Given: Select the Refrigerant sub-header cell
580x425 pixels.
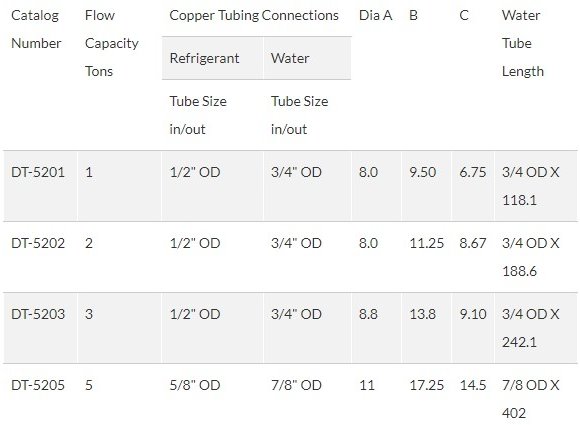Looking at the screenshot, I should click(212, 58).
